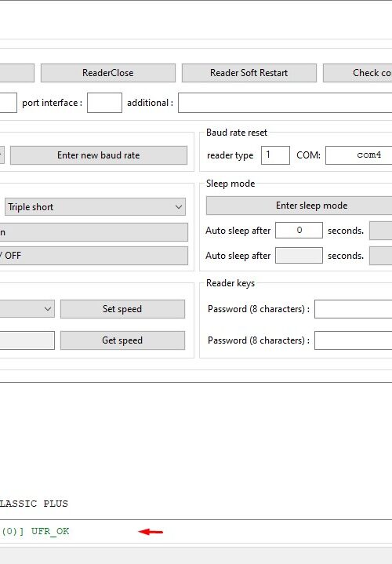Open the Triple short dropdown
This screenshot has width=392, height=564.
pos(95,207)
